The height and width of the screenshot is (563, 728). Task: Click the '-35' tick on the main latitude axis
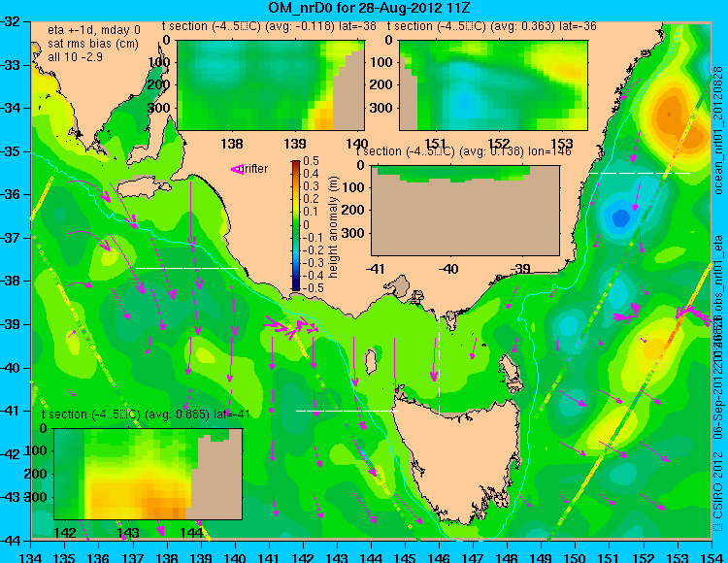pyautogui.click(x=11, y=151)
